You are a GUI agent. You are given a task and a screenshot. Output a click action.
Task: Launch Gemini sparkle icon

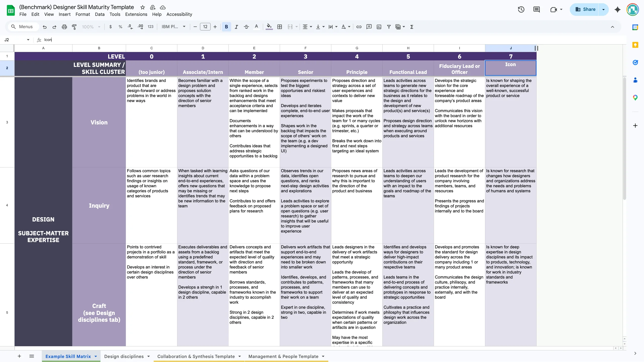(x=618, y=10)
